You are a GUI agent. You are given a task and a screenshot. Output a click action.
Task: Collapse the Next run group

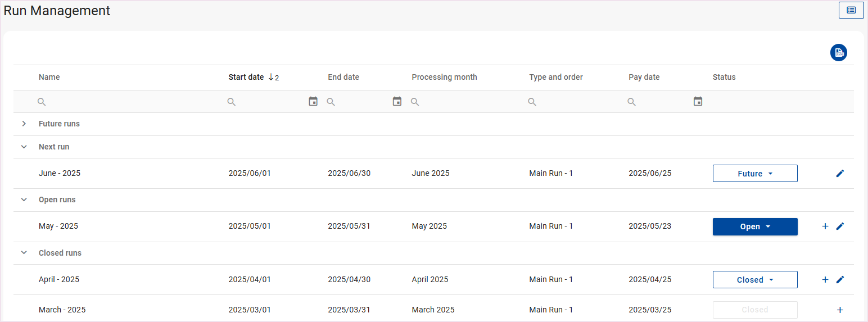coord(24,147)
